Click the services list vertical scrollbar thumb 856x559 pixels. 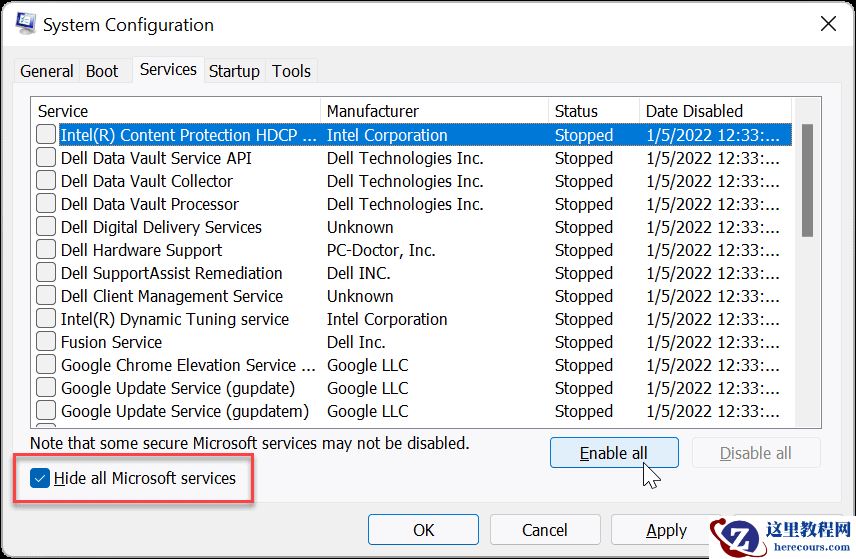tap(807, 180)
